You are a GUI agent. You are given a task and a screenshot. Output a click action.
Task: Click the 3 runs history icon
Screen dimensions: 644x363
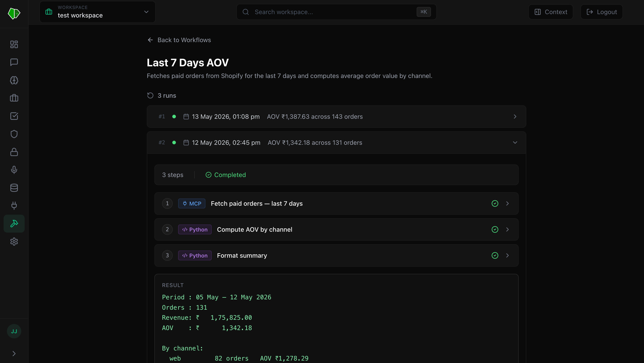tap(150, 95)
